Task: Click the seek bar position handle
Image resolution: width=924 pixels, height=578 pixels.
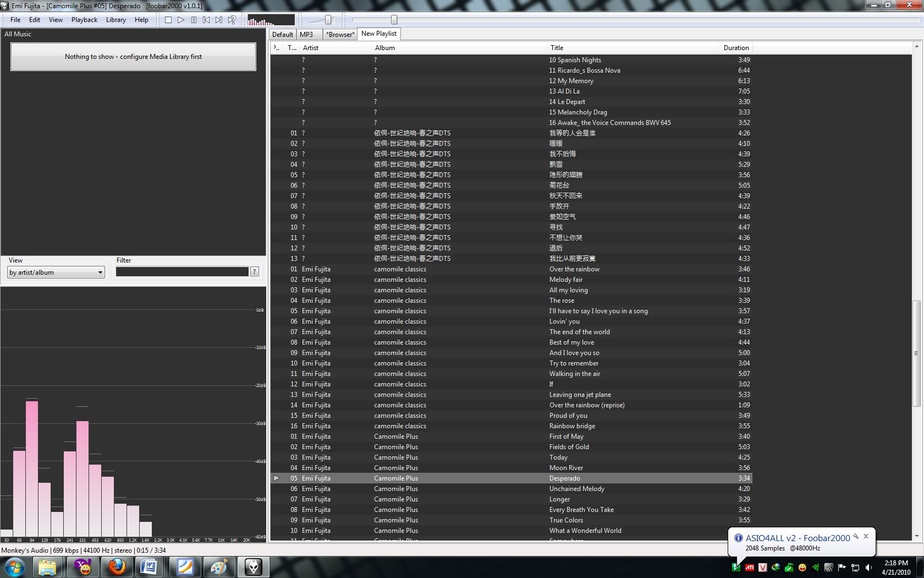Action: [x=394, y=20]
